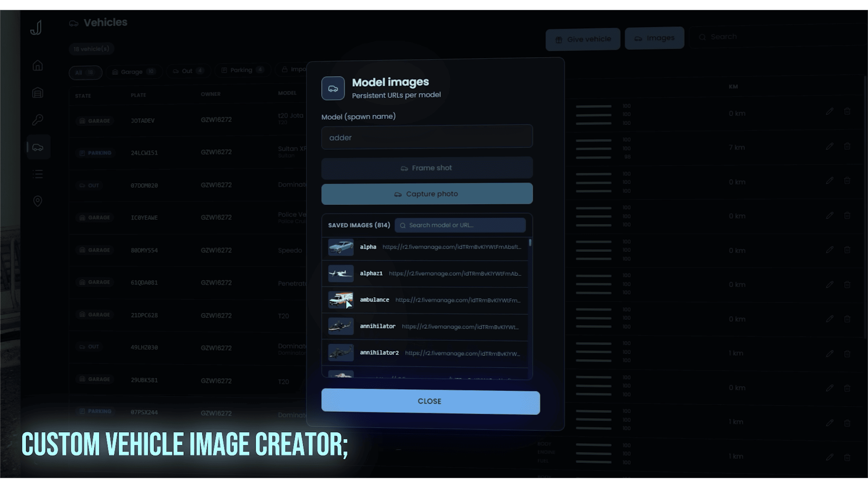This screenshot has width=868, height=488.
Task: Delete vehicle 24LCW151 with trash icon
Action: (847, 146)
